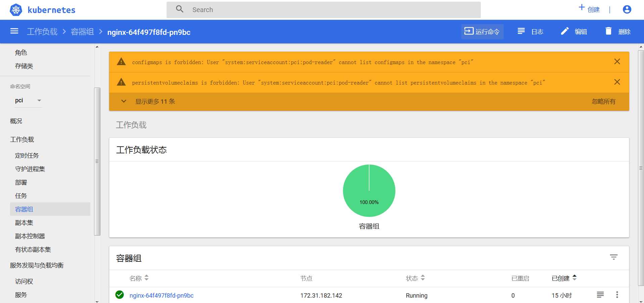
Task: Open 概况 overview in sidebar
Action: [16, 121]
